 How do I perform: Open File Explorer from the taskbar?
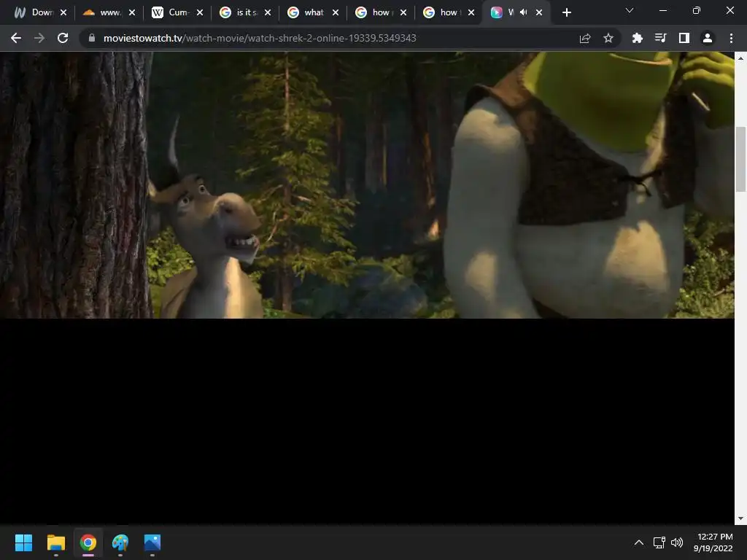tap(55, 542)
